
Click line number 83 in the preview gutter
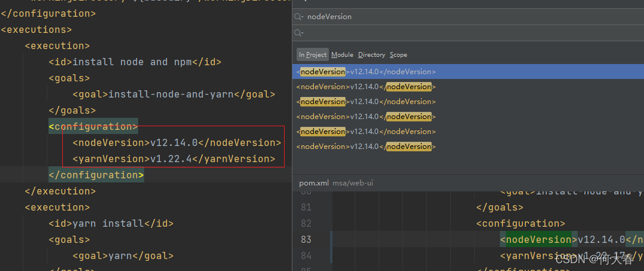[306, 239]
